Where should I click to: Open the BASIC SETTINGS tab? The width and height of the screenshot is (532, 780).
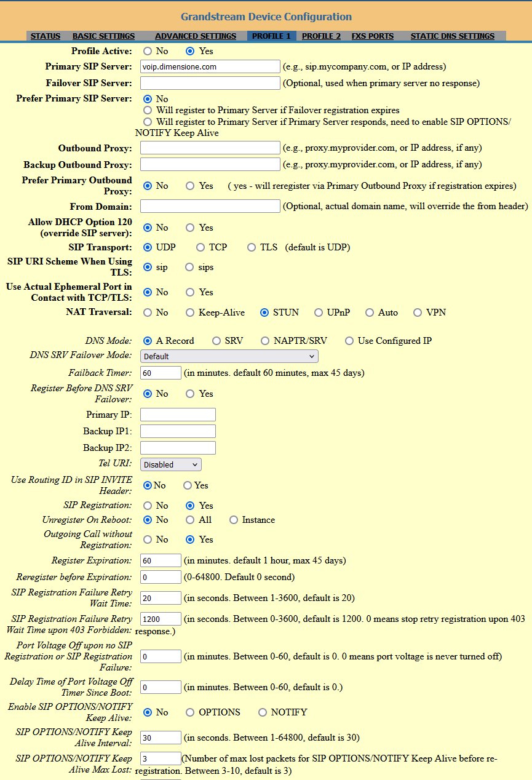click(x=103, y=36)
